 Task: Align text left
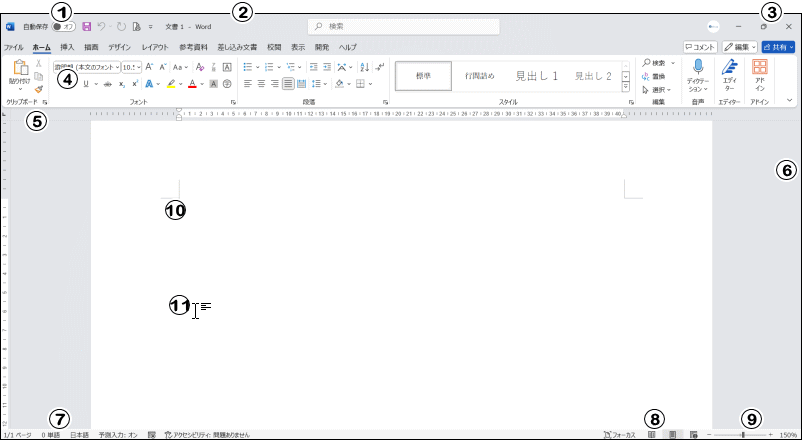click(248, 84)
